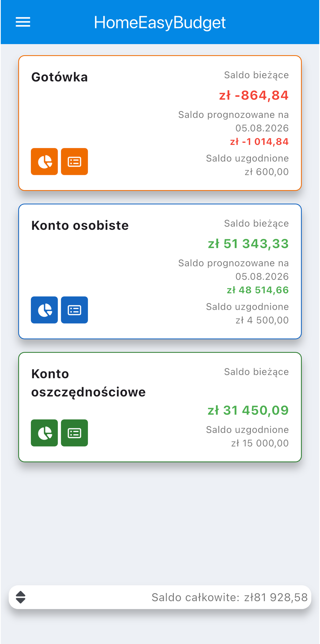Click Konto osobiste balance zł 51 343,33

(248, 244)
